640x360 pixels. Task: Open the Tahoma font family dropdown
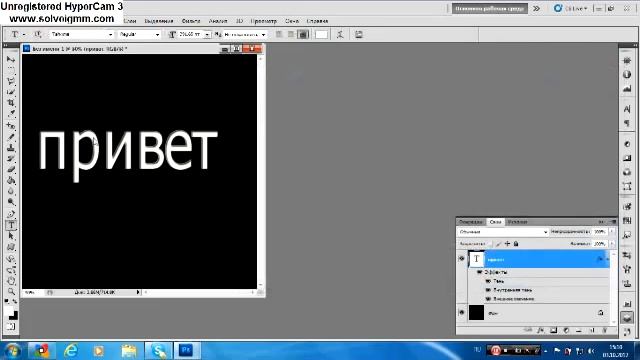110,35
